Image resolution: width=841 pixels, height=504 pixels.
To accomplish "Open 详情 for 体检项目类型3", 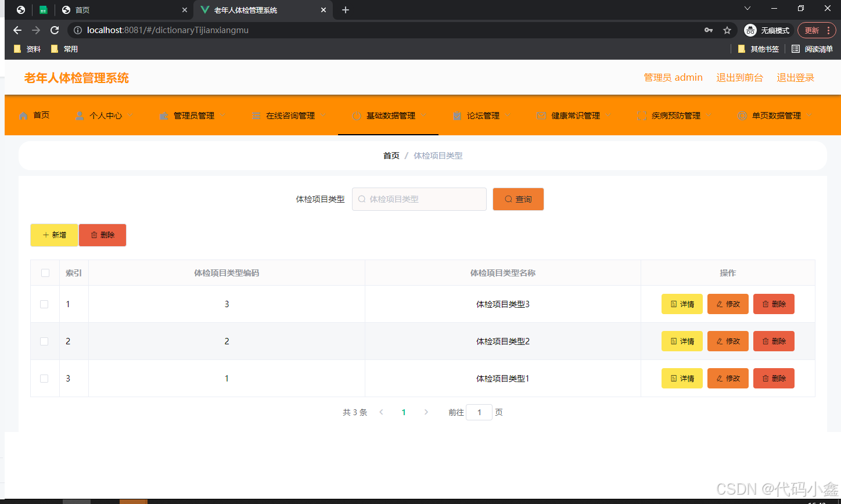I will pos(682,304).
